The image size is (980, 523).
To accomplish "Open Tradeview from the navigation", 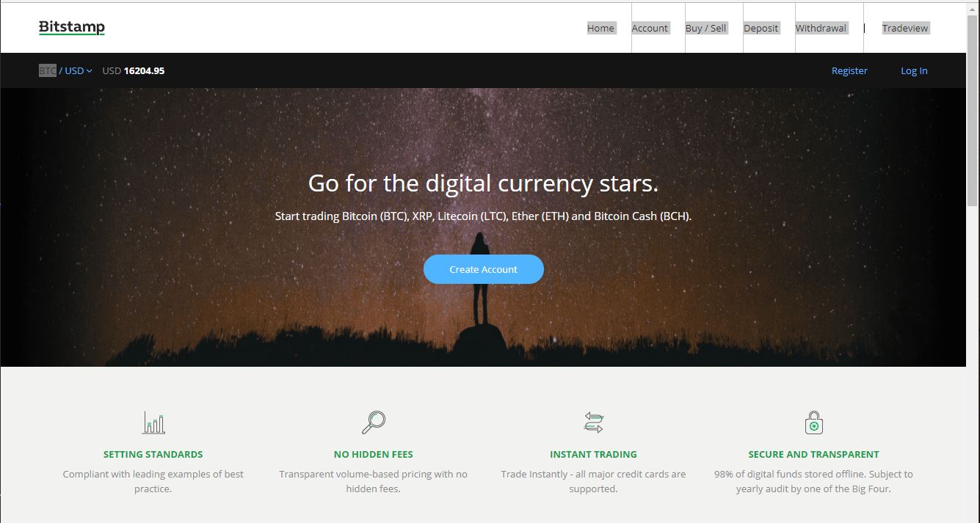I will 905,28.
